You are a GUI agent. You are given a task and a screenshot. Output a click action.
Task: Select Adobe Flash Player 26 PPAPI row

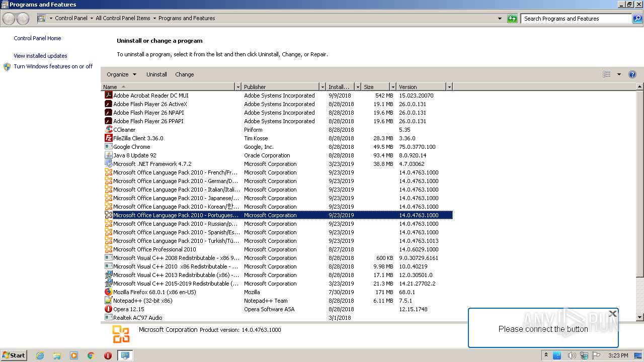277,121
